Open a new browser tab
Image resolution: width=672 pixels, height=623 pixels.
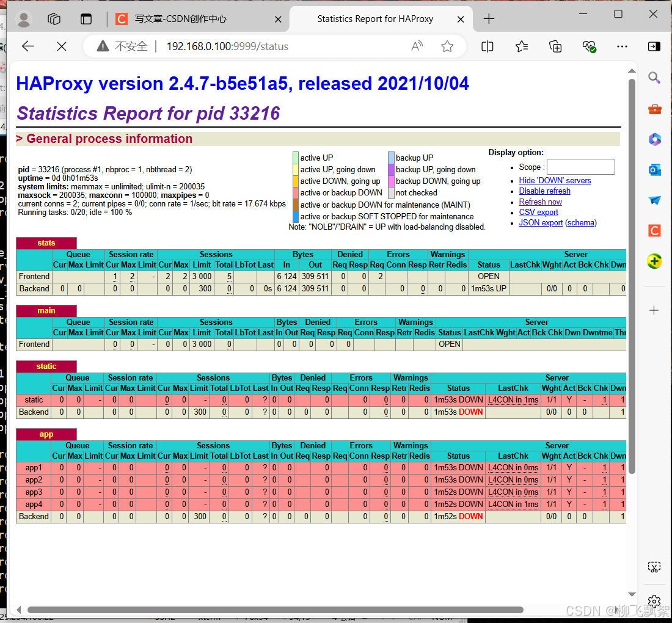click(489, 19)
